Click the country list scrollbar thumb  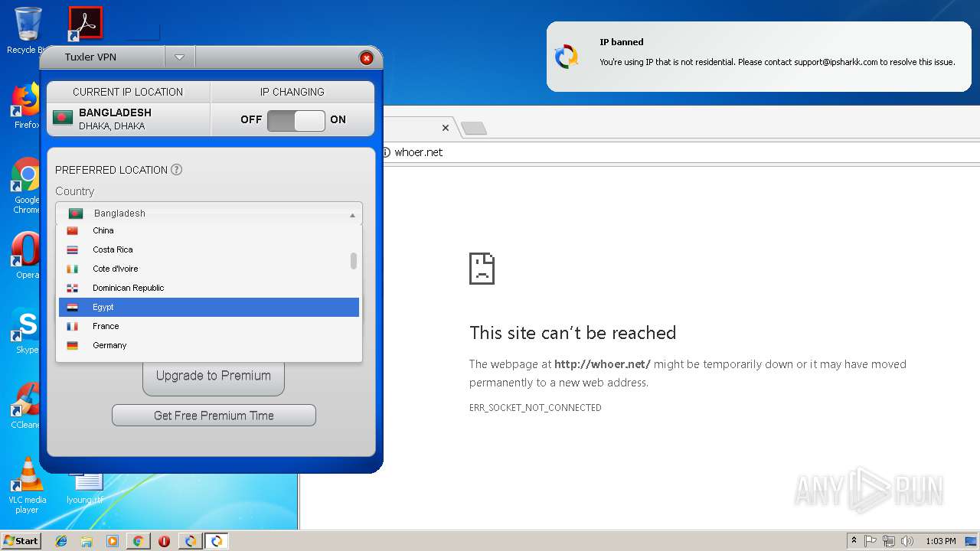[x=353, y=261]
